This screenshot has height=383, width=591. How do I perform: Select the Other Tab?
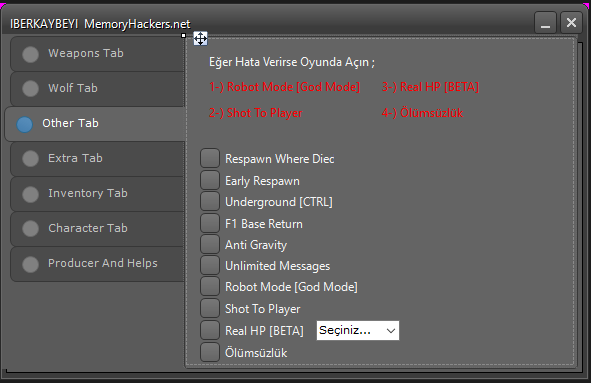[95, 124]
